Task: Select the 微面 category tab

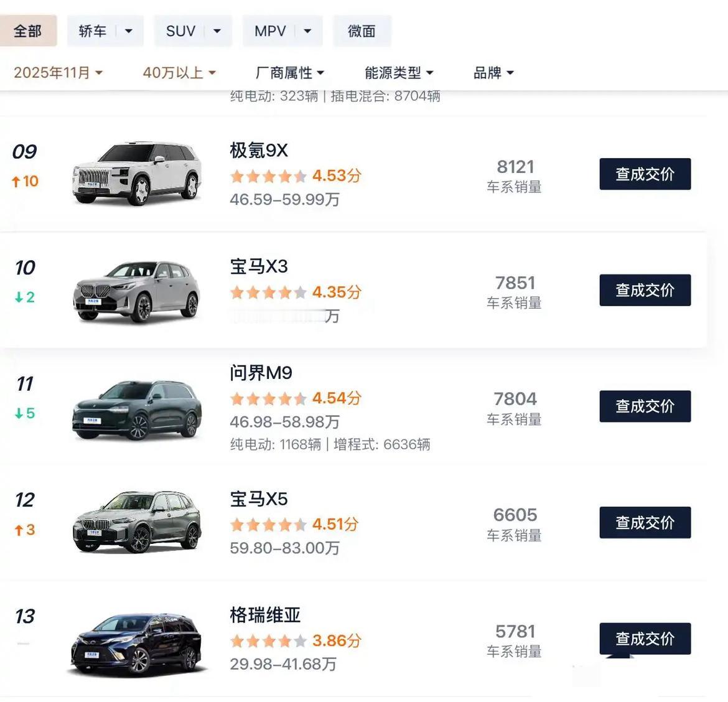Action: tap(362, 31)
